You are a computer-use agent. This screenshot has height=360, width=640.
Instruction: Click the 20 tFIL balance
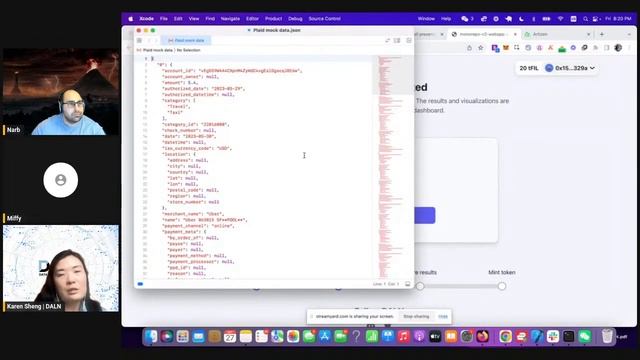[x=529, y=68]
